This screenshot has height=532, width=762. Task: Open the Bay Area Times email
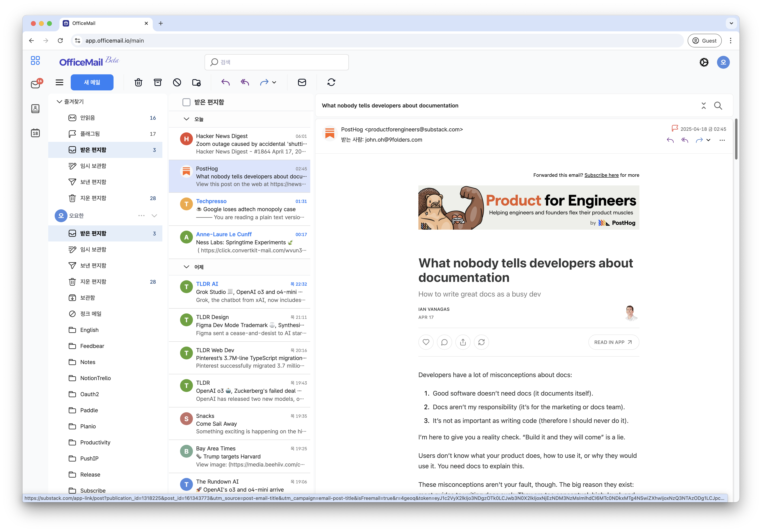[x=240, y=456]
